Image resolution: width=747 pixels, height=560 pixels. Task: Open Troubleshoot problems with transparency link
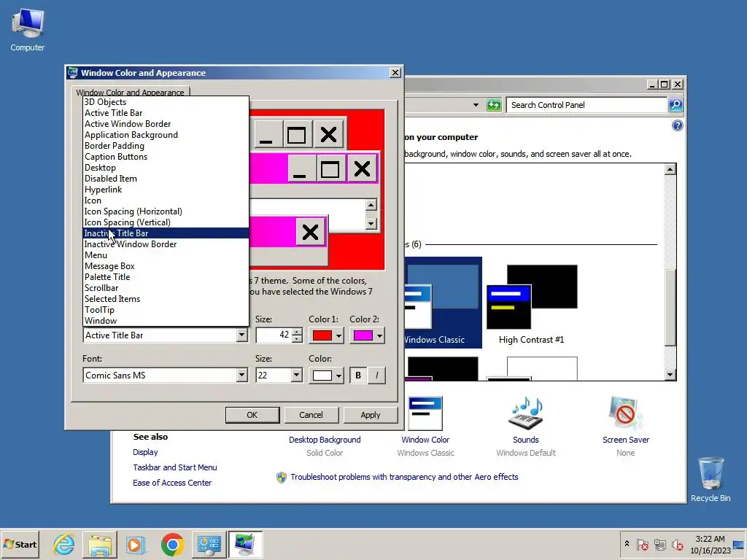404,477
